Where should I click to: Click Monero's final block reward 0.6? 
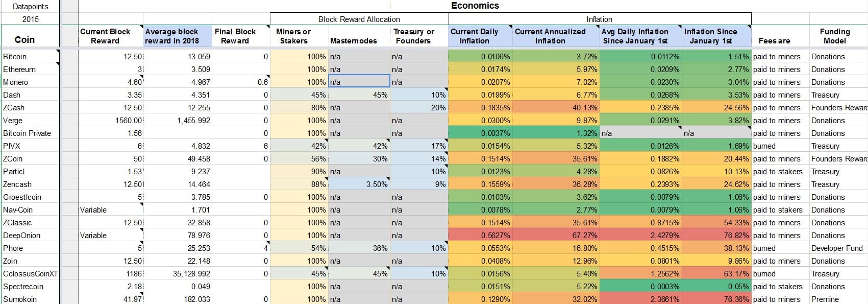click(x=241, y=82)
